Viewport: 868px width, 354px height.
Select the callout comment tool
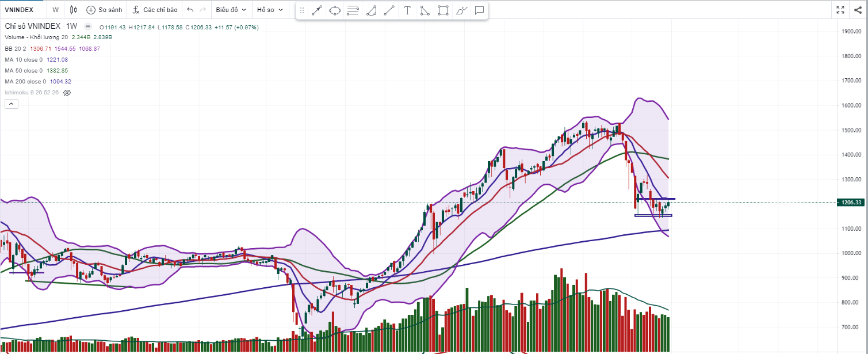pyautogui.click(x=479, y=10)
